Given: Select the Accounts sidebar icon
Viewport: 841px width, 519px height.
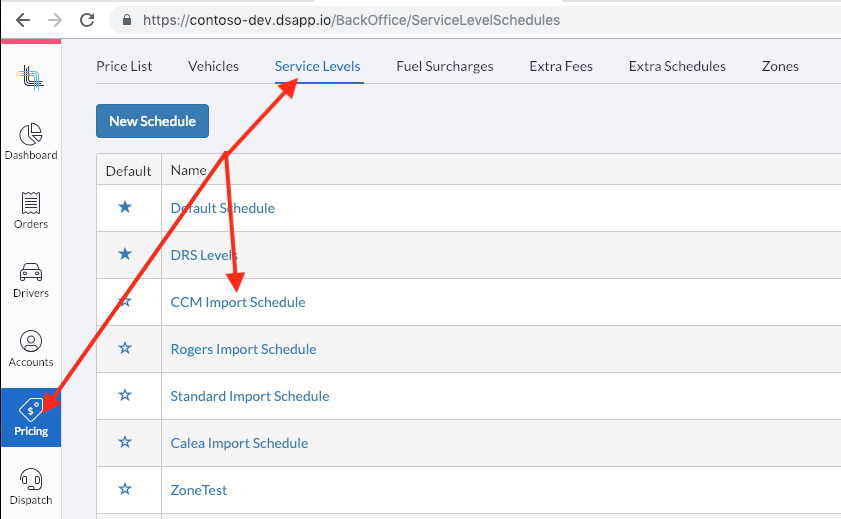Looking at the screenshot, I should pyautogui.click(x=31, y=341).
